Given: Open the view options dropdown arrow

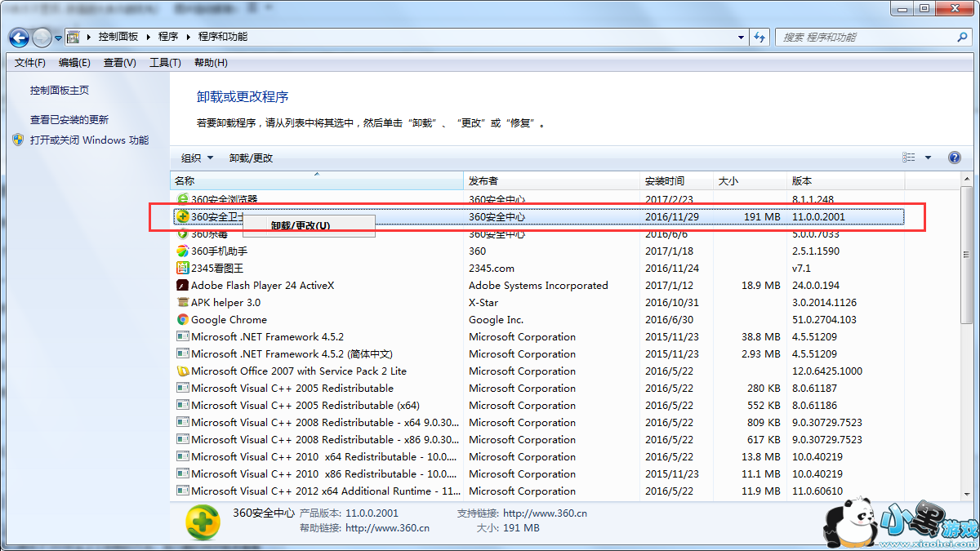Looking at the screenshot, I should 928,158.
